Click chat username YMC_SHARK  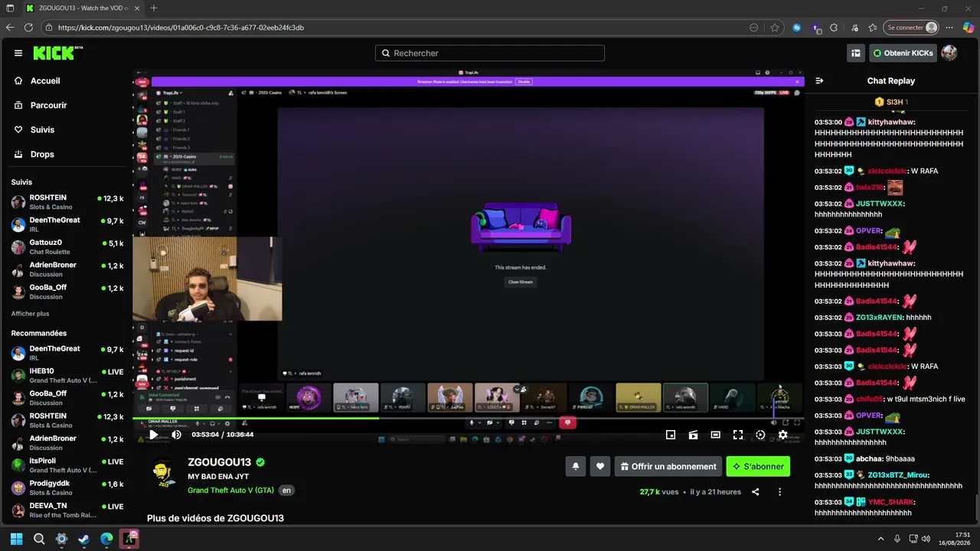click(890, 502)
